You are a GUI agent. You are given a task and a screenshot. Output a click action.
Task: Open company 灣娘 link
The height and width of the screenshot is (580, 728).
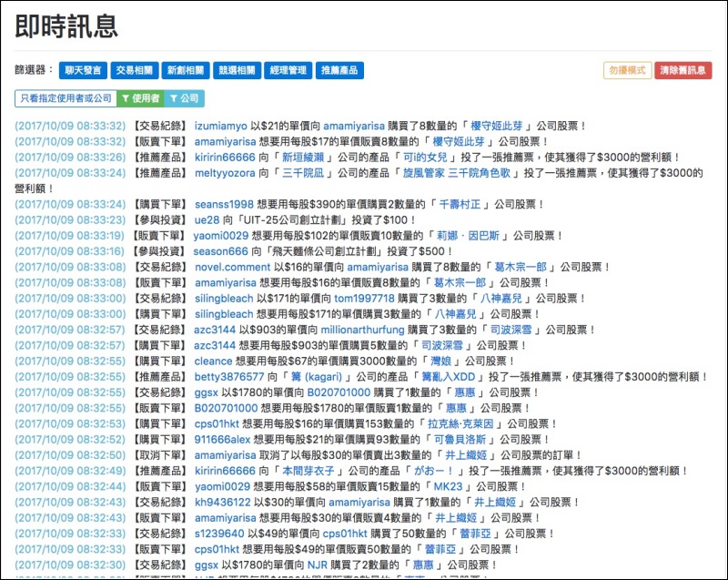pyautogui.click(x=440, y=361)
